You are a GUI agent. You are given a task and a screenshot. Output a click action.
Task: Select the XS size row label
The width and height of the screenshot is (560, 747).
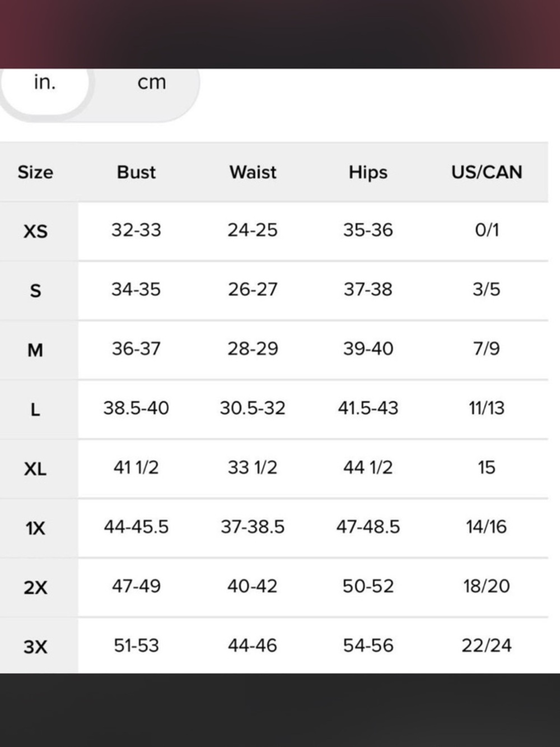pos(35,231)
